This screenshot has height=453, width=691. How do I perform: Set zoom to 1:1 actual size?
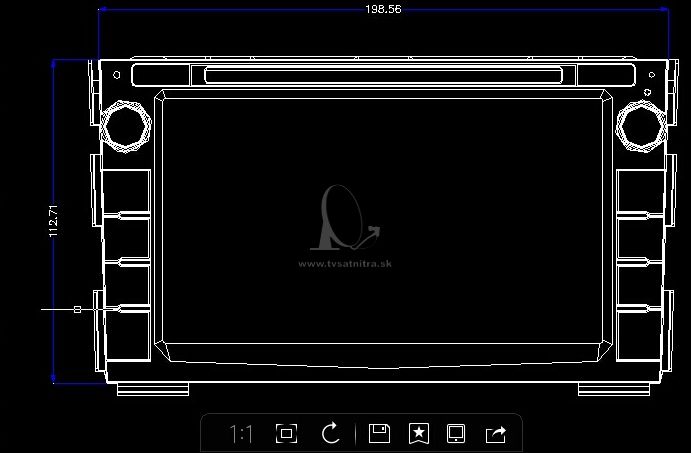pyautogui.click(x=241, y=434)
